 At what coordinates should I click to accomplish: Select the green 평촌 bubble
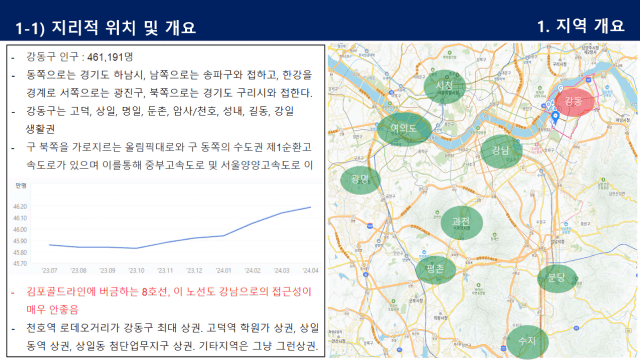click(x=436, y=269)
